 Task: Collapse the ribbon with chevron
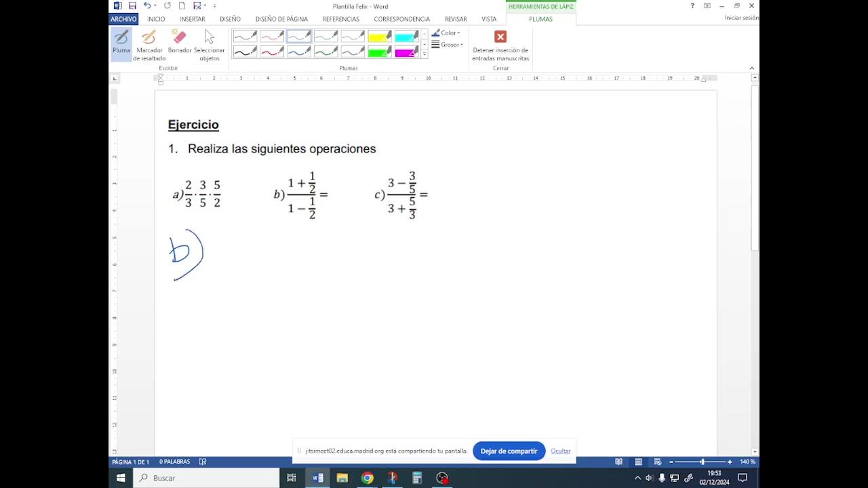coord(751,68)
